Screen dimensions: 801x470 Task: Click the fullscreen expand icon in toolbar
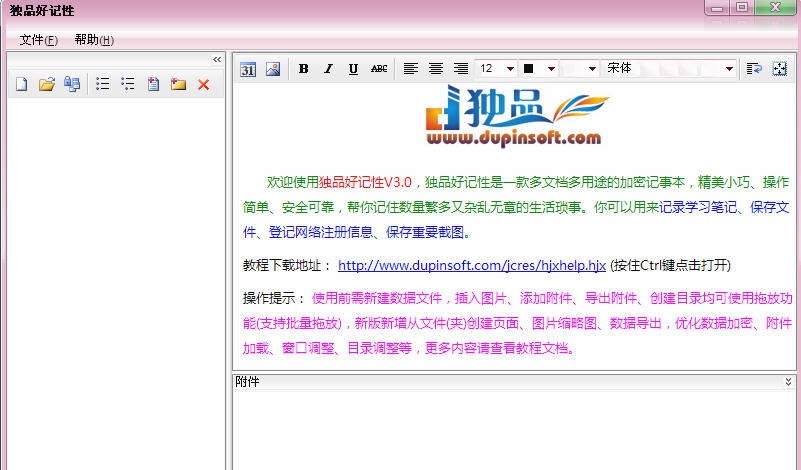point(780,68)
